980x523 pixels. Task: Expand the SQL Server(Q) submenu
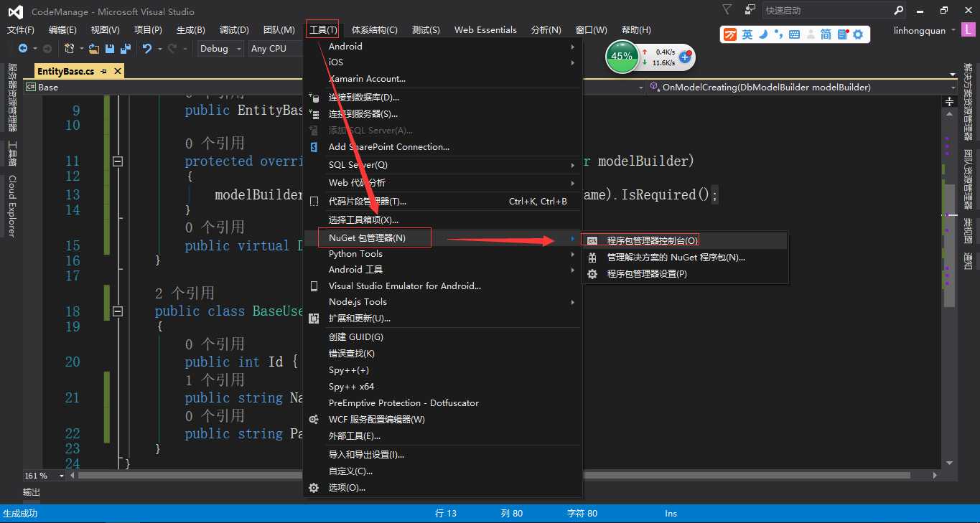coord(443,165)
